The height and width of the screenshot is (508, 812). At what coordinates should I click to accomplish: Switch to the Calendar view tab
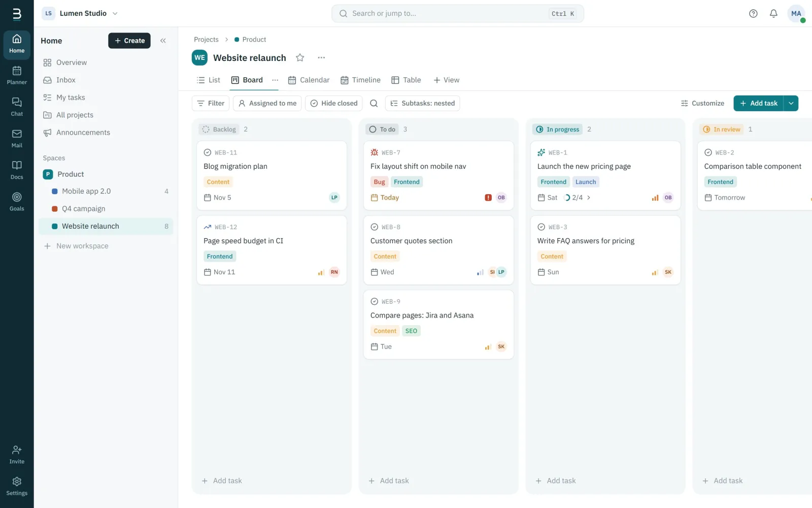309,80
